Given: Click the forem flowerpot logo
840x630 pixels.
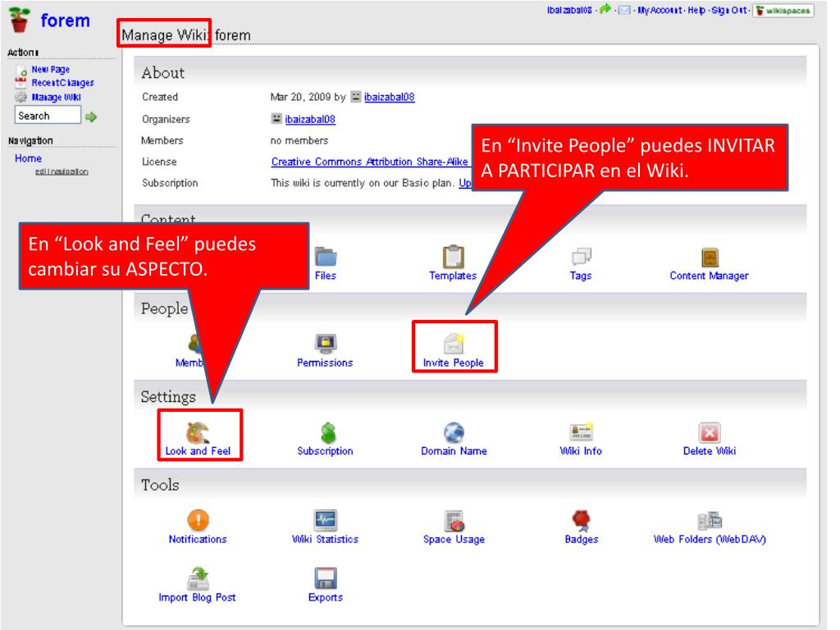Looking at the screenshot, I should click(x=20, y=20).
